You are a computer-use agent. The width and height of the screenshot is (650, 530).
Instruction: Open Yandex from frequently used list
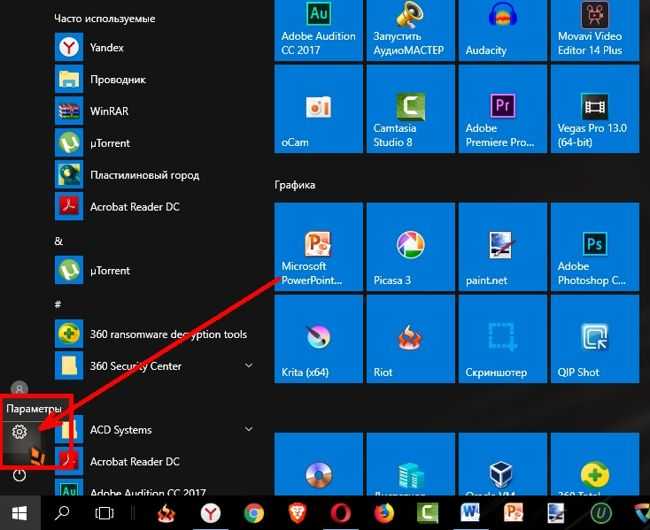(x=155, y=47)
